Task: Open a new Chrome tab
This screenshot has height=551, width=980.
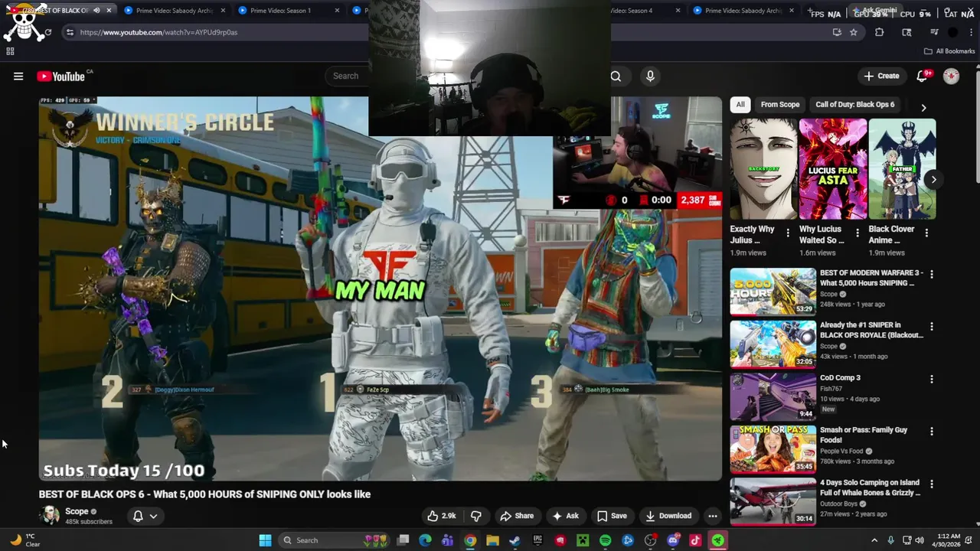Action: (x=812, y=11)
